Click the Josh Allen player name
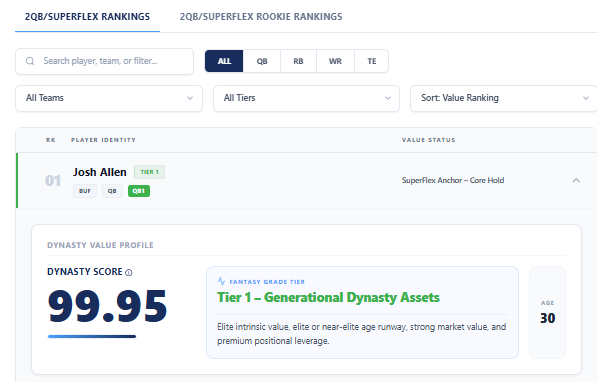This screenshot has height=382, width=597. tap(99, 172)
